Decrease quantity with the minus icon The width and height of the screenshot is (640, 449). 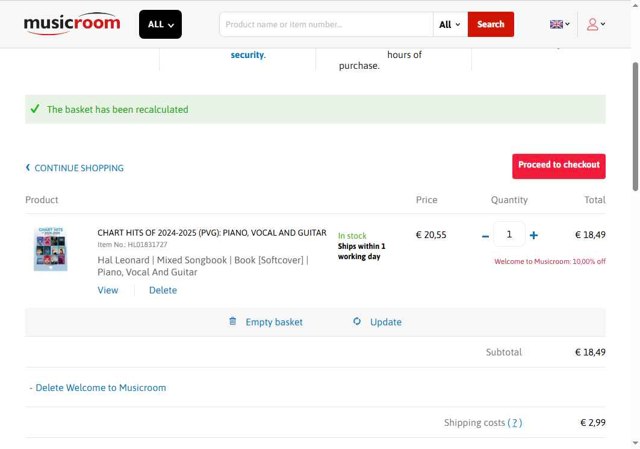coord(485,236)
